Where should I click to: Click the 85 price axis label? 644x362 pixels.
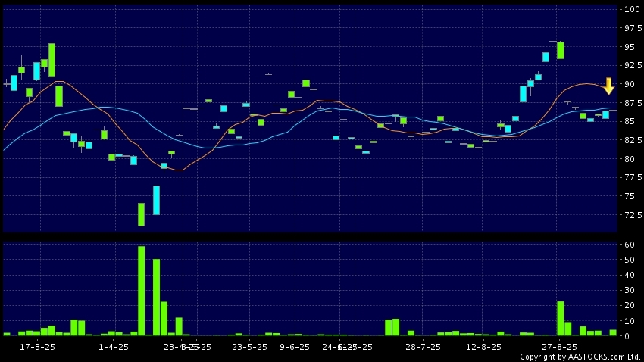[629, 121]
